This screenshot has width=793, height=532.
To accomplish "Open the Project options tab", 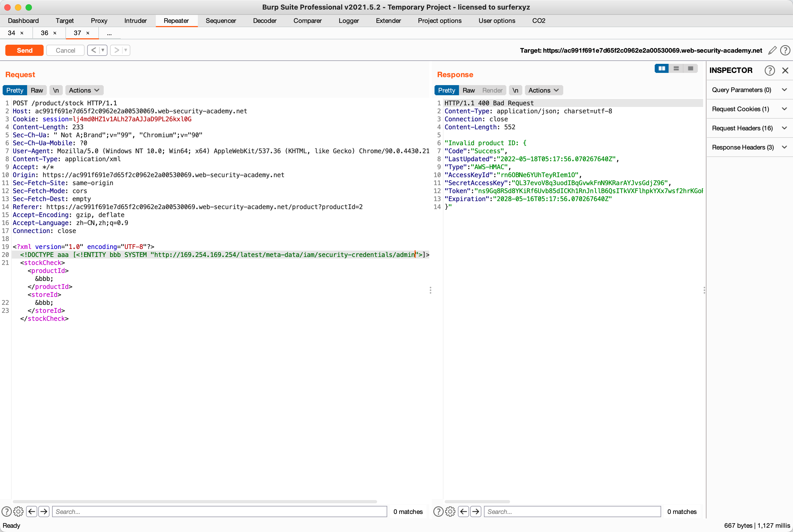I will click(x=440, y=21).
